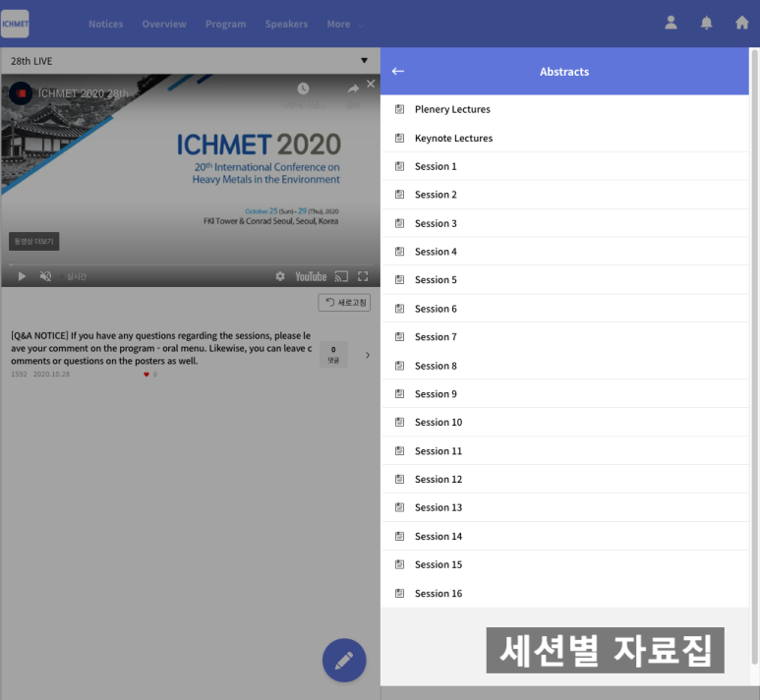
Task: Go to the home icon
Action: [741, 23]
